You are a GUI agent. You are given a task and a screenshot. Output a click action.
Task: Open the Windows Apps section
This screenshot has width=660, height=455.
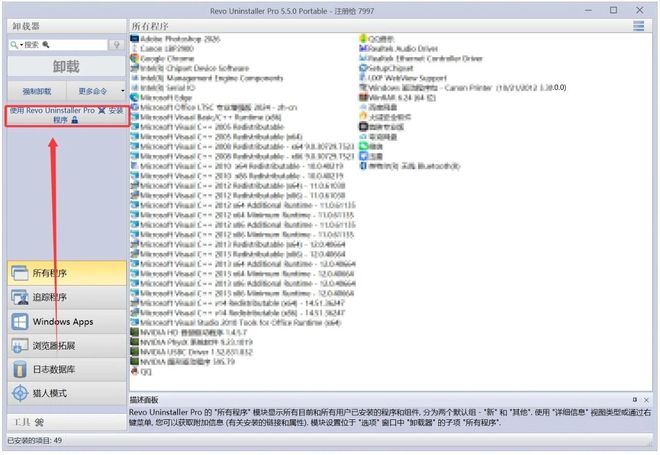67,322
